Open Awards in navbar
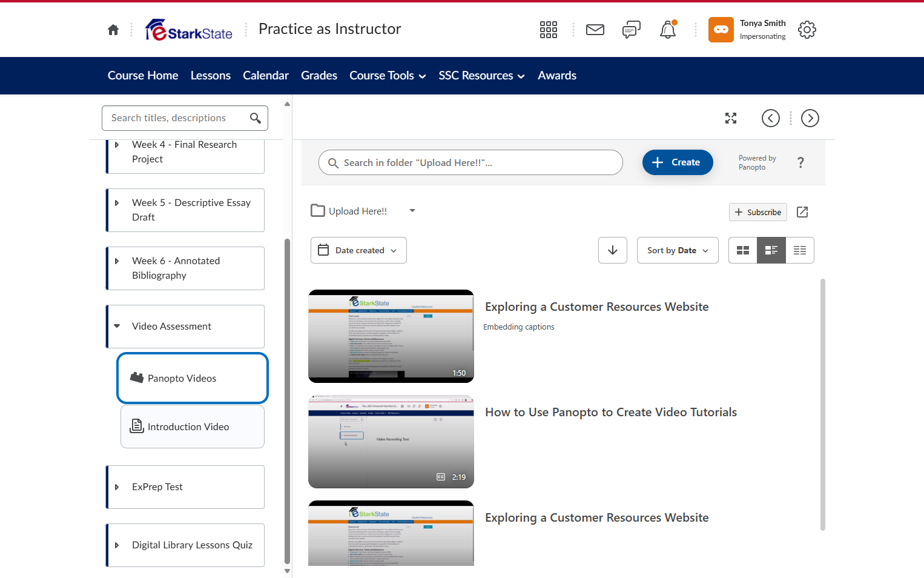924x578 pixels. point(557,76)
